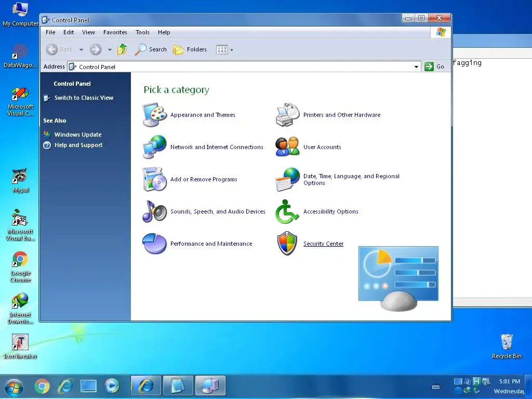
Task: Click Accessibility Options text link
Action: pyautogui.click(x=331, y=211)
